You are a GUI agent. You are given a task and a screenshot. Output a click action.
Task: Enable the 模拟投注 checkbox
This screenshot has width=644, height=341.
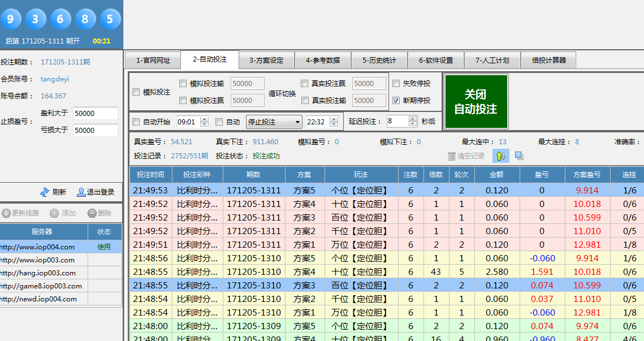136,92
